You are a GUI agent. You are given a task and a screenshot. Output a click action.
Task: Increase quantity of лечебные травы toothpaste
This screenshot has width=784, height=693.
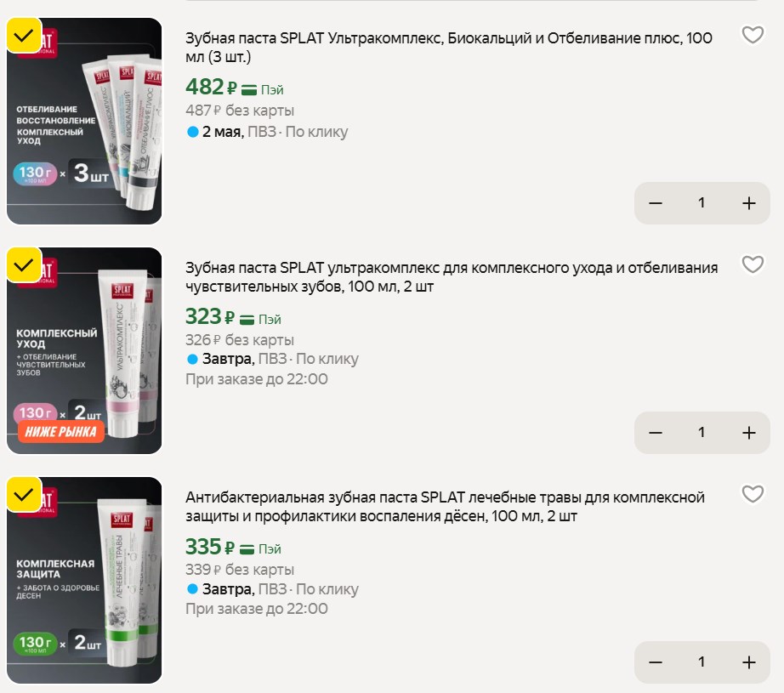coord(748,662)
